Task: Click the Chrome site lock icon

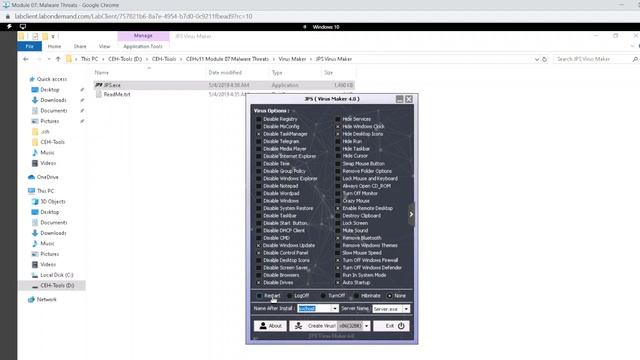Action: click(x=7, y=16)
